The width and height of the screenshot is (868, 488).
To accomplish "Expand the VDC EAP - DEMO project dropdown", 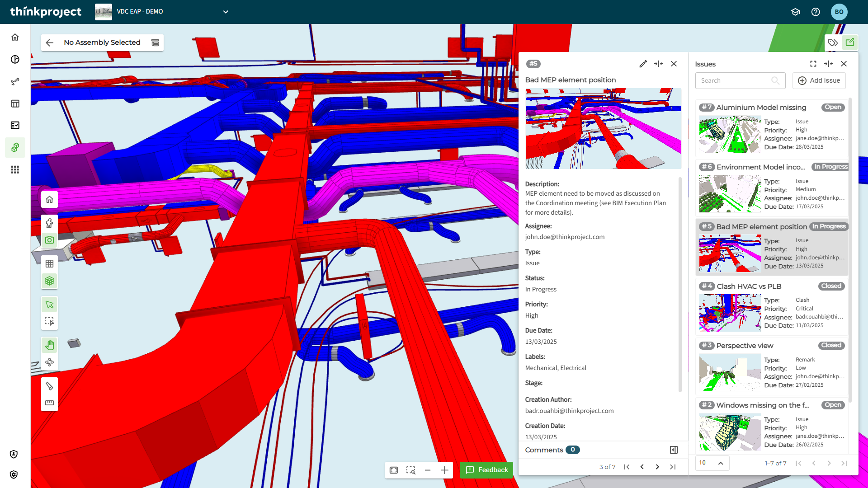I will click(x=226, y=12).
